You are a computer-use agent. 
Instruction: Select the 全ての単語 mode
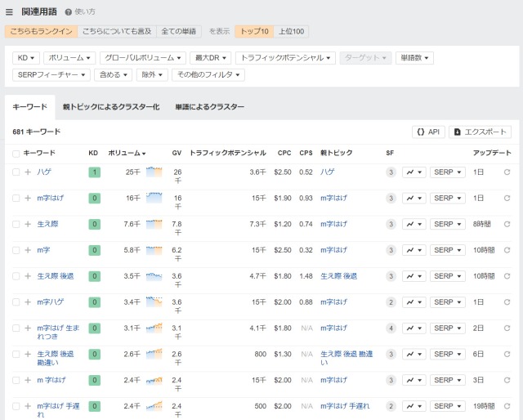179,31
